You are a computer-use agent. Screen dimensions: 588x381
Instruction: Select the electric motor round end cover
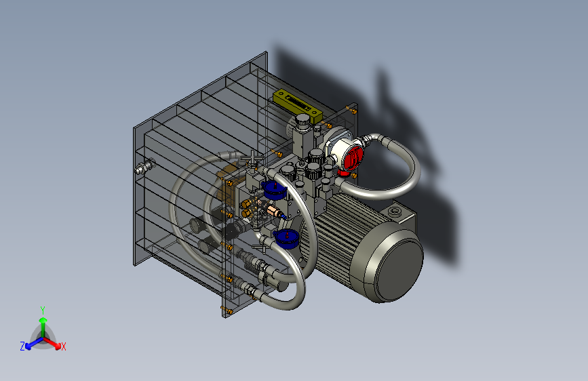click(x=399, y=270)
